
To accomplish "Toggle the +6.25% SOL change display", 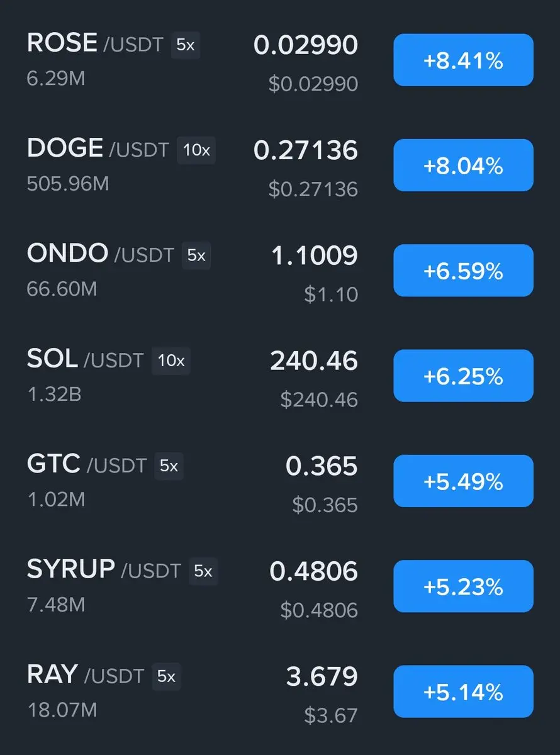I will pyautogui.click(x=463, y=376).
